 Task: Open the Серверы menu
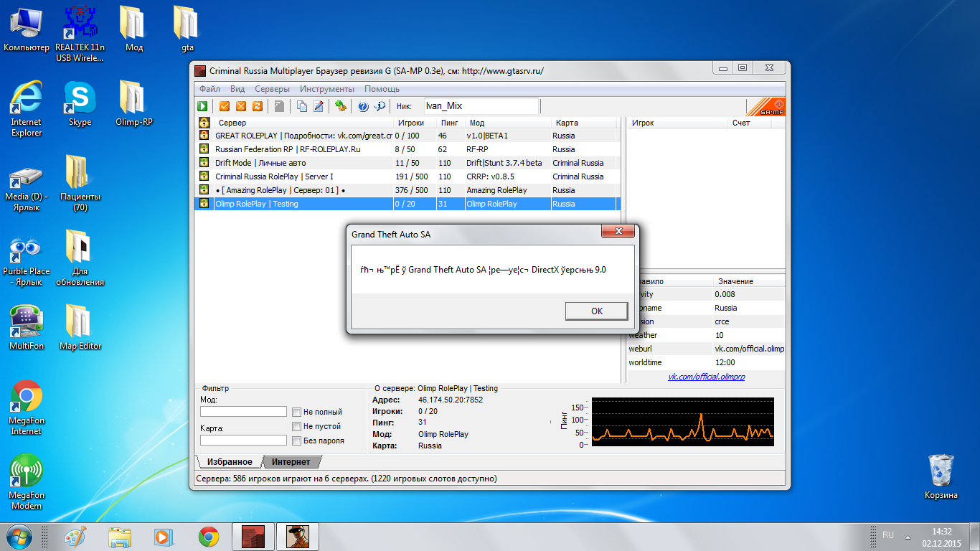(273, 89)
